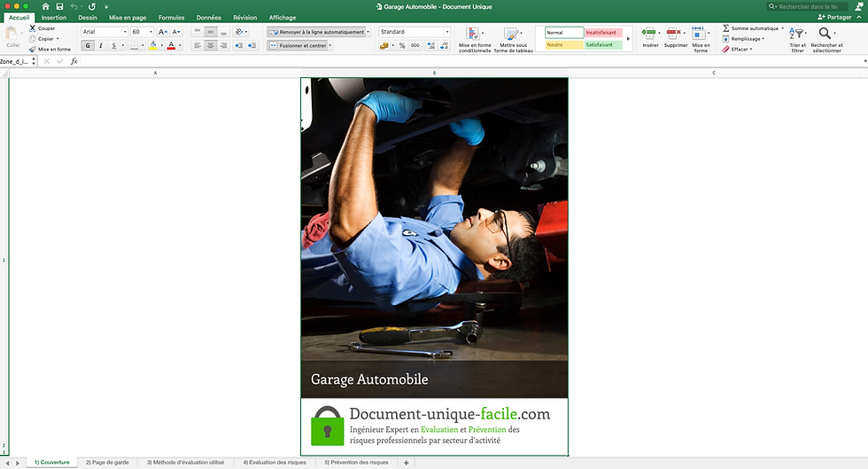Align text to the right
The width and height of the screenshot is (868, 469).
click(x=223, y=45)
